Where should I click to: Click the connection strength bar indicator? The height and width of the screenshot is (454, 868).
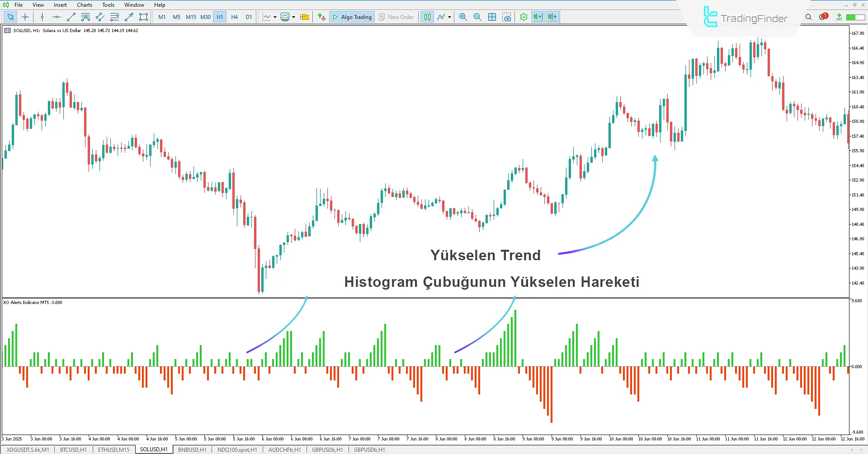tap(856, 17)
